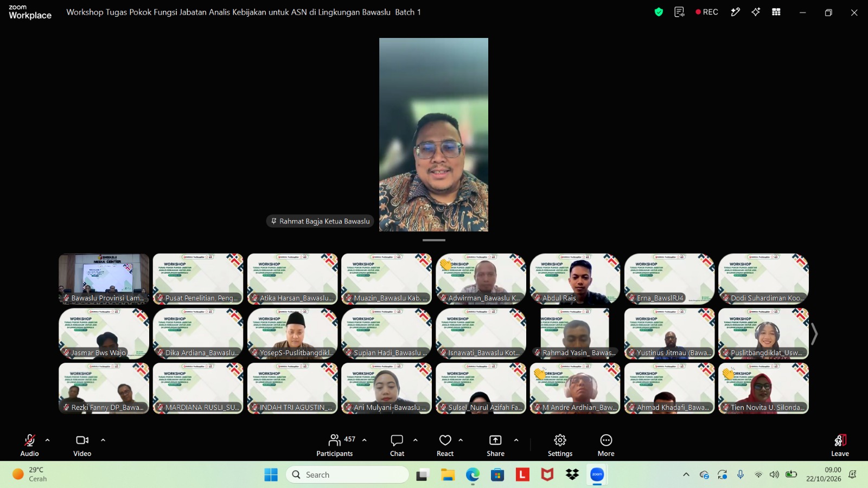The height and width of the screenshot is (488, 868).
Task: Expand the Participants options caret
Action: 365,440
